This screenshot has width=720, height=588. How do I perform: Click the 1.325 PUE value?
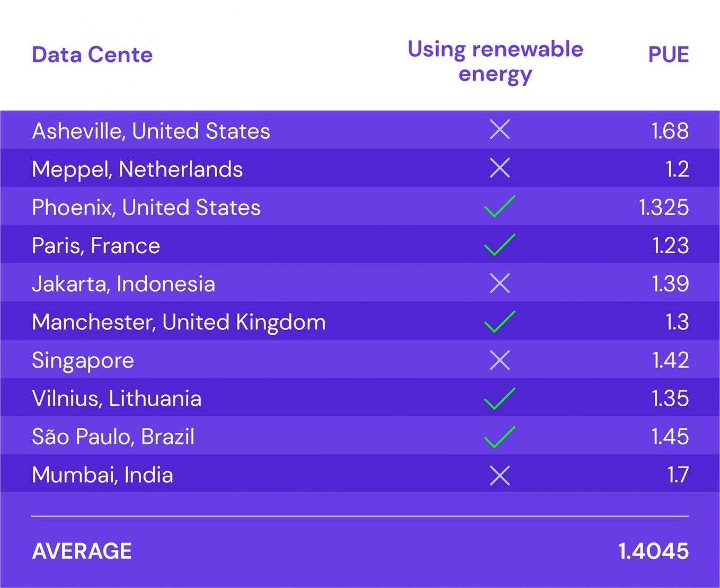point(664,207)
